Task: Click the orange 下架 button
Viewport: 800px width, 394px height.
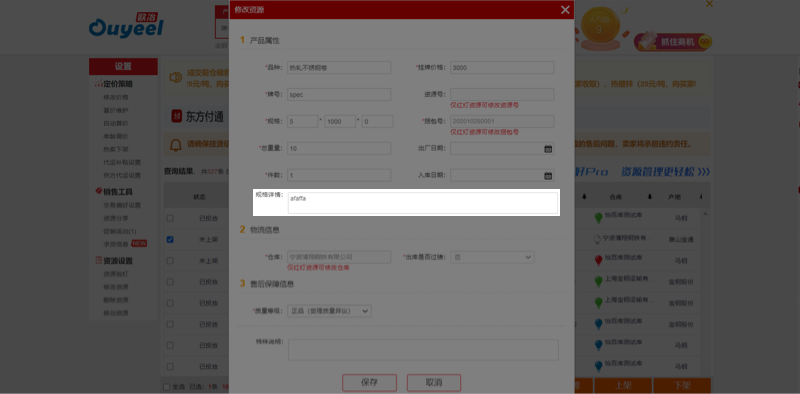Action: pyautogui.click(x=682, y=386)
